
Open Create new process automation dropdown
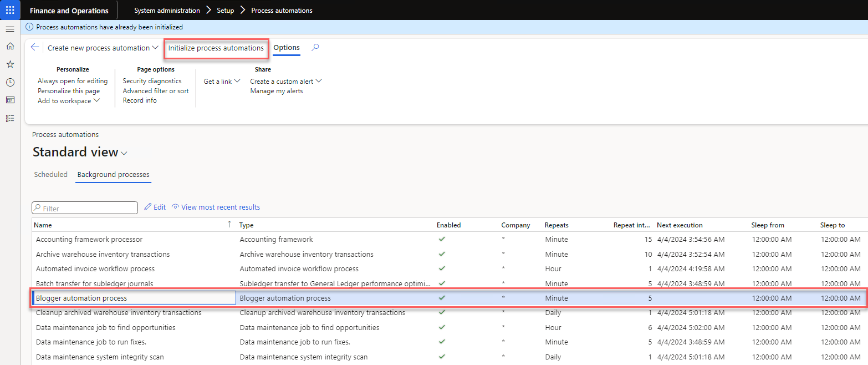(103, 48)
